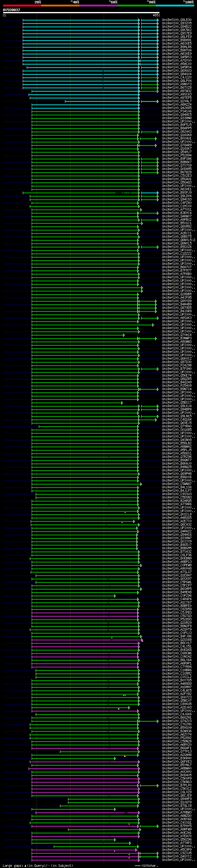Select the UniRef100_A7QYQ0 label

[177, 60]
